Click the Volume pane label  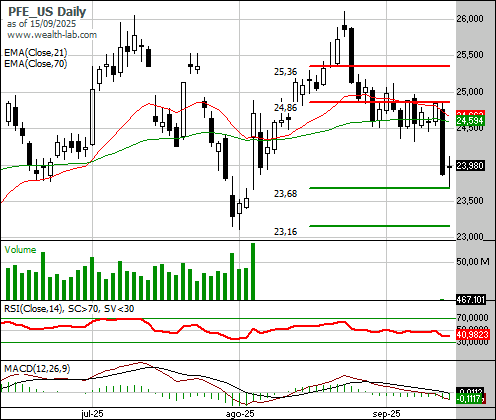tap(20, 250)
